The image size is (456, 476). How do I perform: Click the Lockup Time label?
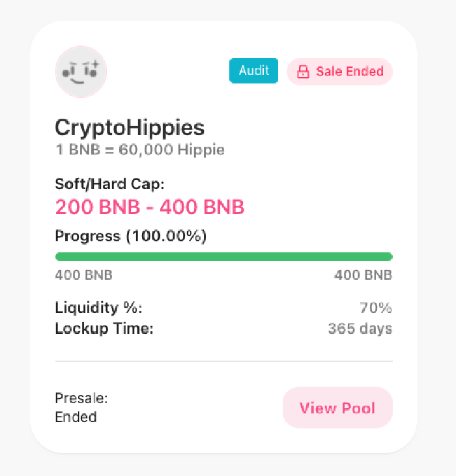click(104, 329)
